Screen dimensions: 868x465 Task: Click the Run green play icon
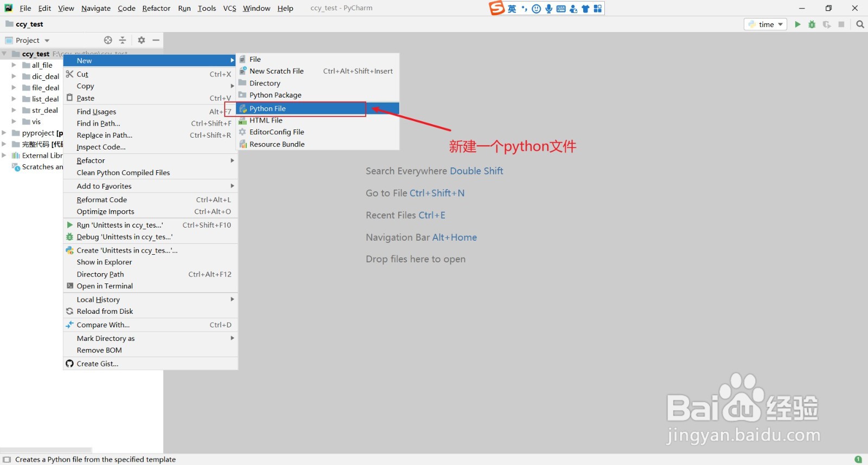click(797, 24)
